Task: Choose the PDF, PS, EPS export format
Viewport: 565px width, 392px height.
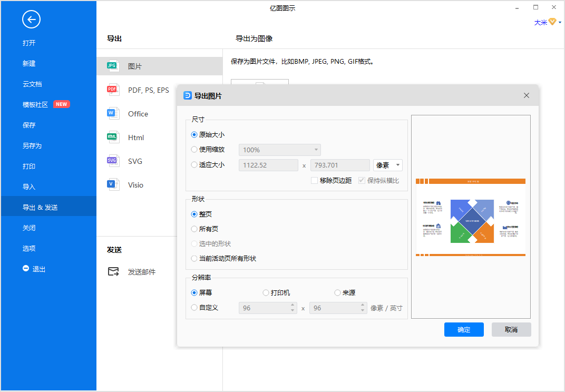Action: (149, 90)
